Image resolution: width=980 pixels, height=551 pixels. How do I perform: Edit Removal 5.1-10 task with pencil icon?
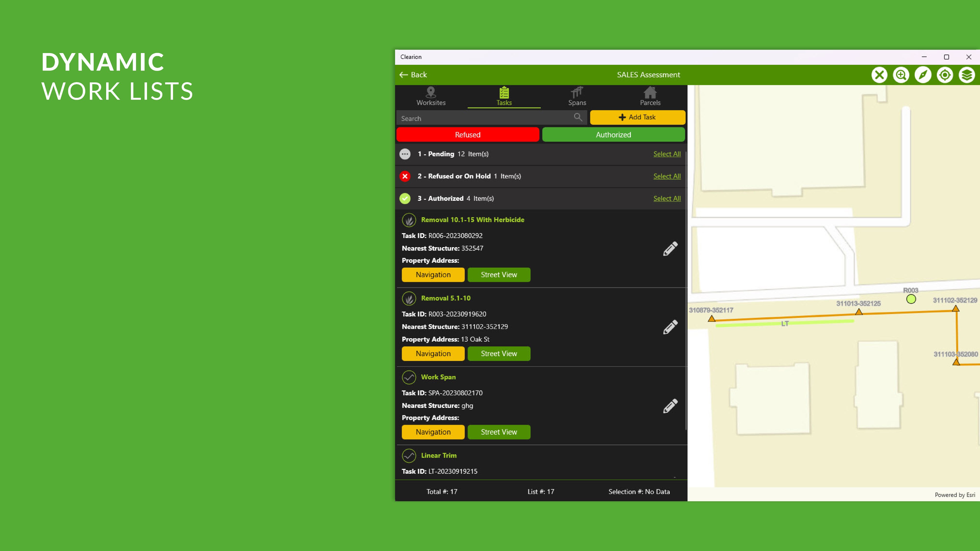tap(670, 327)
